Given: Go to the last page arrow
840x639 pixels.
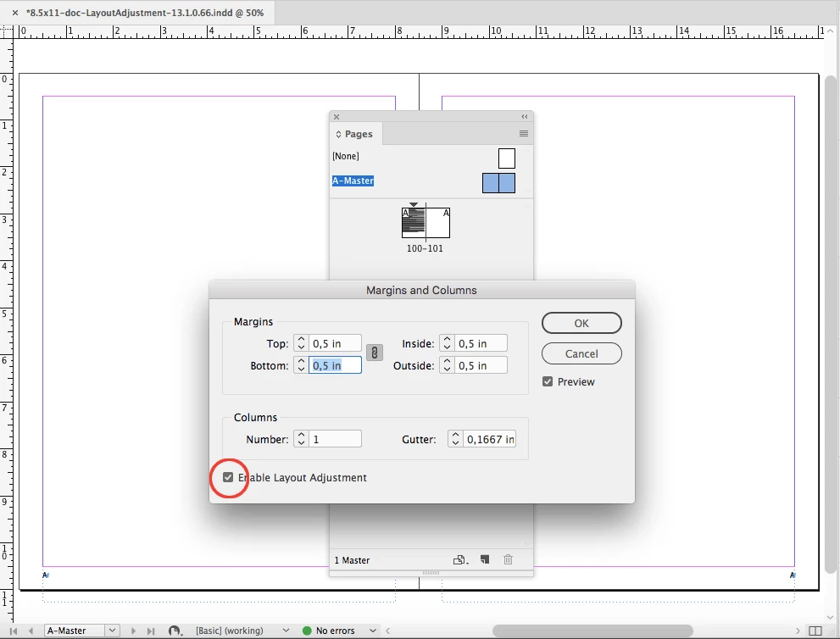Looking at the screenshot, I should [151, 631].
